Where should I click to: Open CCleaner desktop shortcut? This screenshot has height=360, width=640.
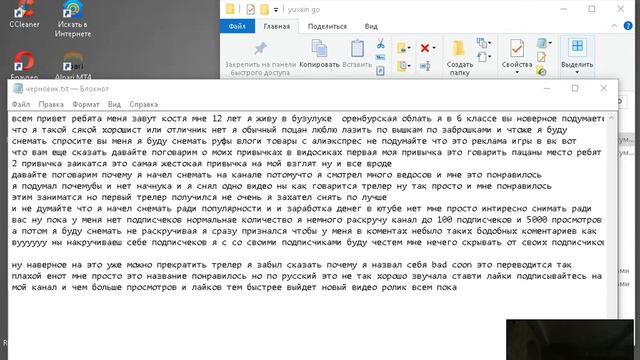[24, 15]
